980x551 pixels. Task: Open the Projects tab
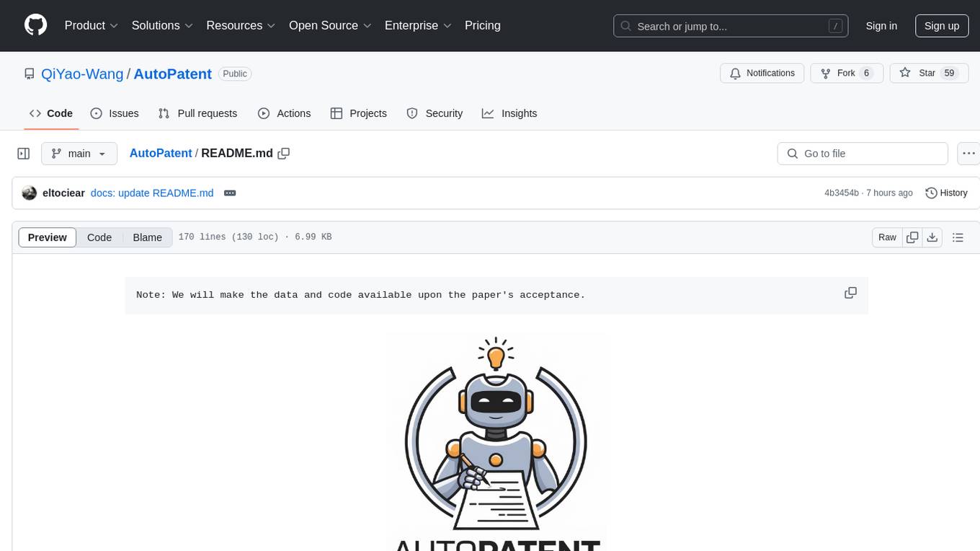(x=359, y=113)
